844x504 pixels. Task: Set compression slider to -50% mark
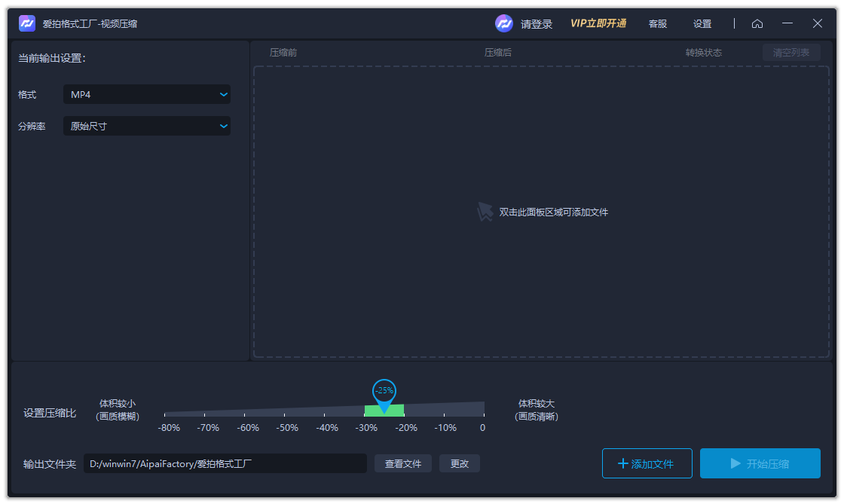(x=284, y=414)
